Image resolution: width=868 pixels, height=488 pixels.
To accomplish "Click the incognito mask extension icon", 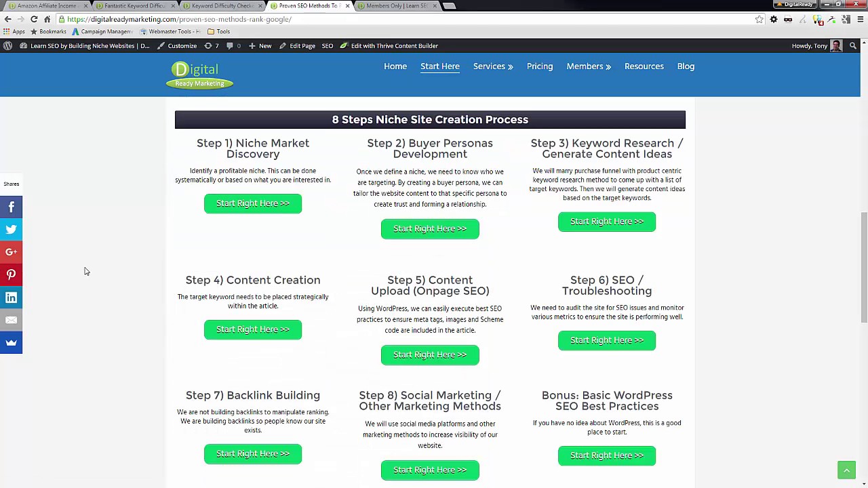I will point(788,19).
